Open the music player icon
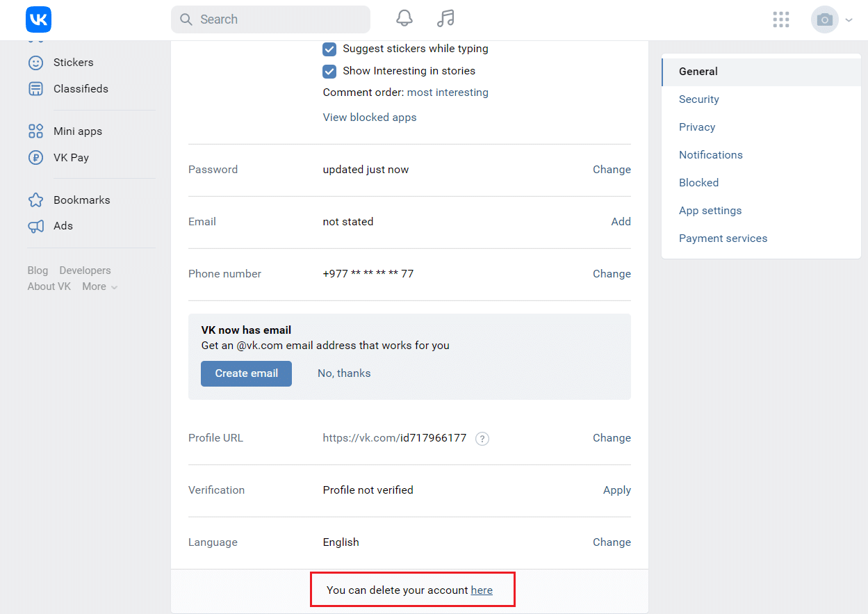 [x=445, y=19]
